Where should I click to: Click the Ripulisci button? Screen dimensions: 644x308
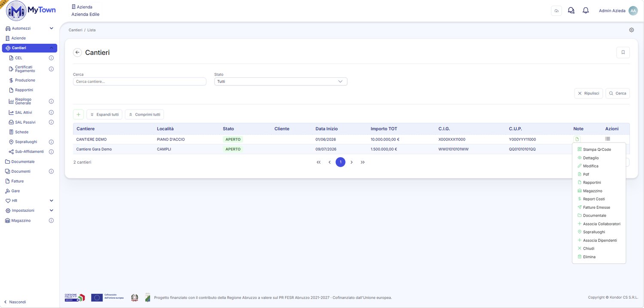tap(588, 93)
